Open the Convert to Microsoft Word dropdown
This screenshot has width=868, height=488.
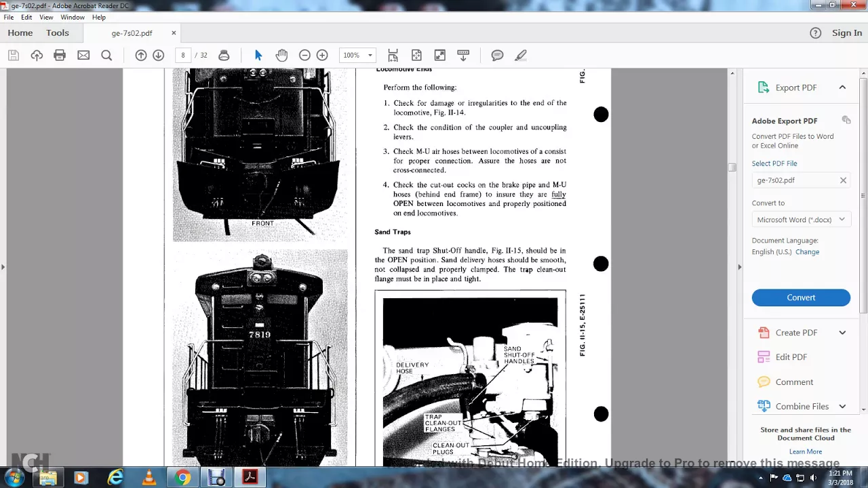[801, 220]
